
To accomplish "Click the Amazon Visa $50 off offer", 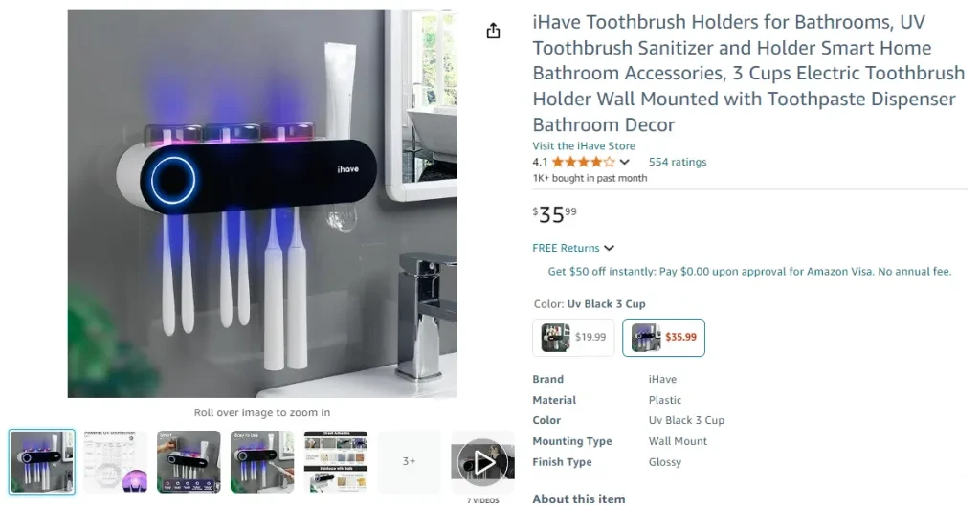I will (x=749, y=271).
